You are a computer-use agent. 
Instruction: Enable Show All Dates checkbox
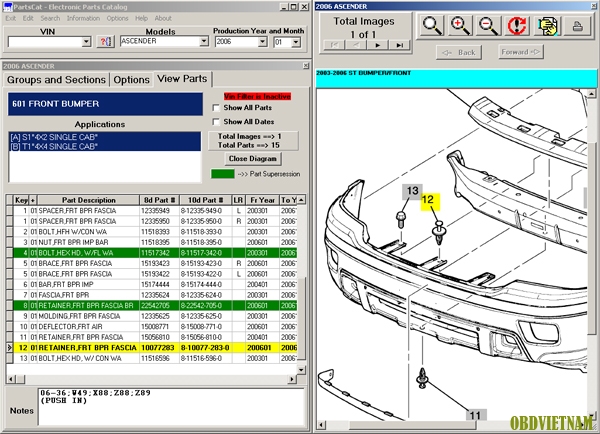coord(216,122)
